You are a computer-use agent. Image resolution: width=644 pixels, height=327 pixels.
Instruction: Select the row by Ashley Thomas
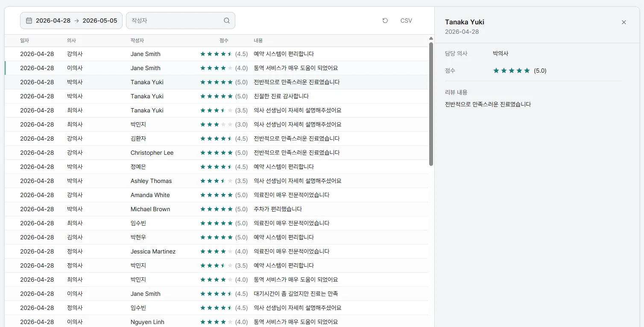(x=216, y=181)
